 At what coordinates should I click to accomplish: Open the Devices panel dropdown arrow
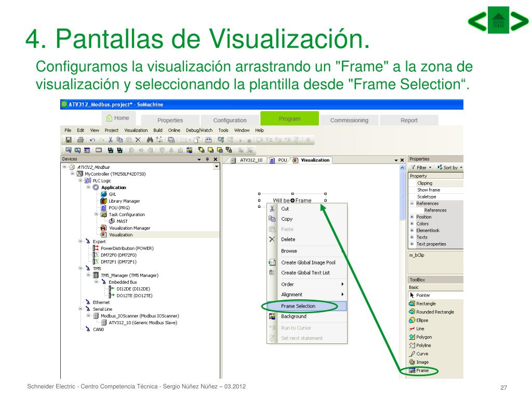(199, 159)
